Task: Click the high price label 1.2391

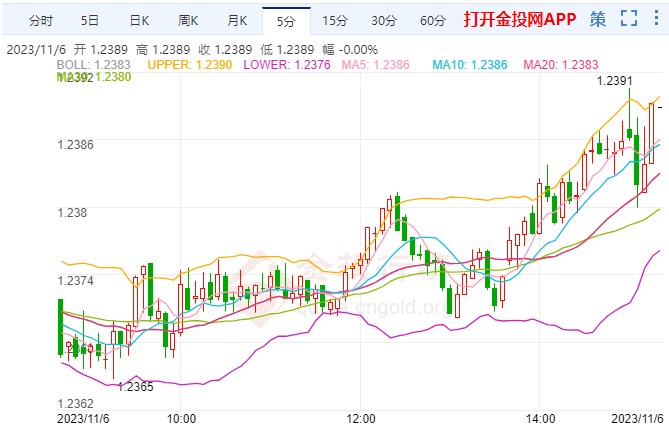Action: click(x=614, y=81)
